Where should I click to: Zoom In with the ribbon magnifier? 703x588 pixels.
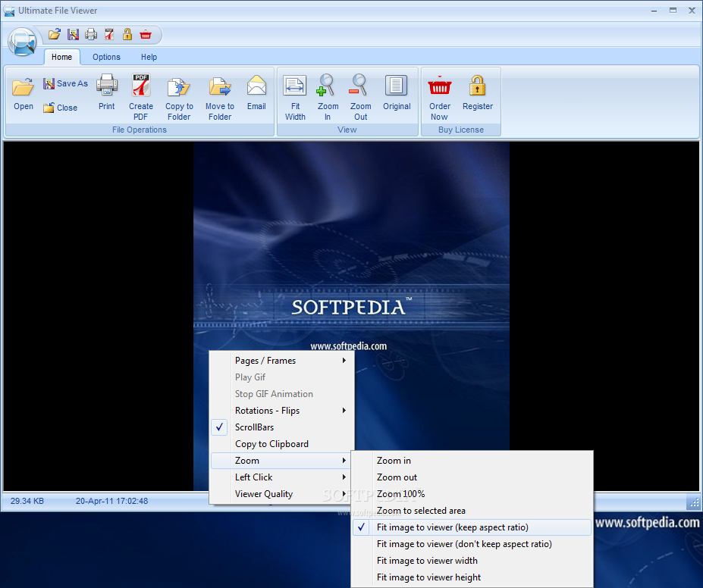328,97
